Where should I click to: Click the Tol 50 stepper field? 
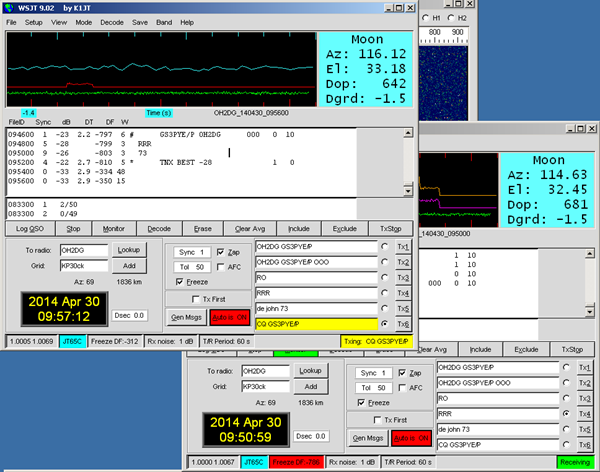[192, 267]
